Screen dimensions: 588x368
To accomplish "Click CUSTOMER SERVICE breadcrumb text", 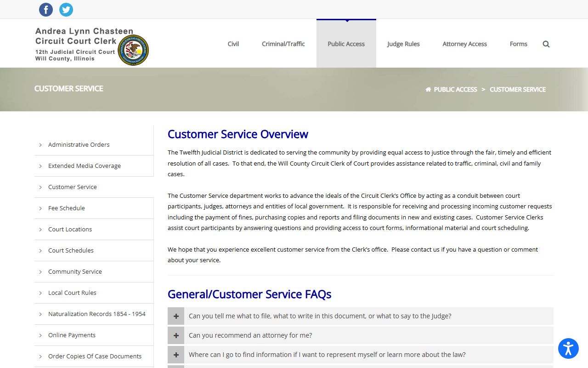I will [x=518, y=90].
